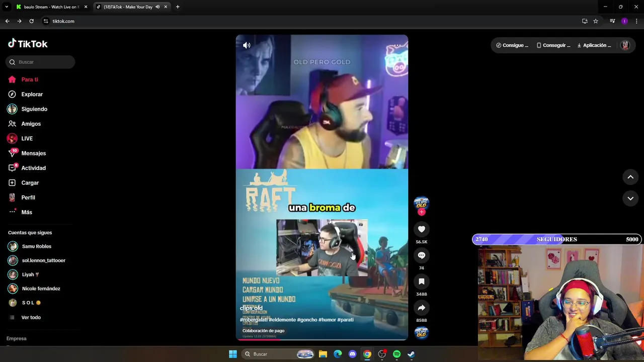Viewport: 644px width, 362px height.
Task: Save the video with the bookmark icon
Action: [422, 282]
